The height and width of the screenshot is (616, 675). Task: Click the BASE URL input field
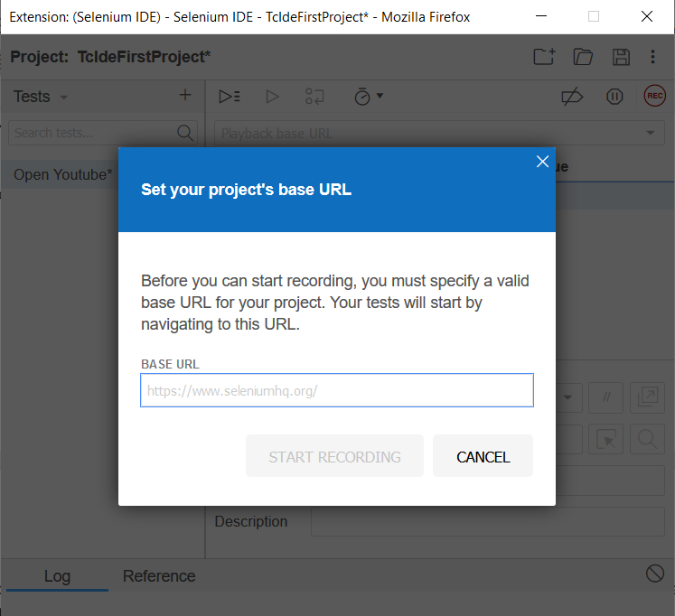[x=337, y=390]
